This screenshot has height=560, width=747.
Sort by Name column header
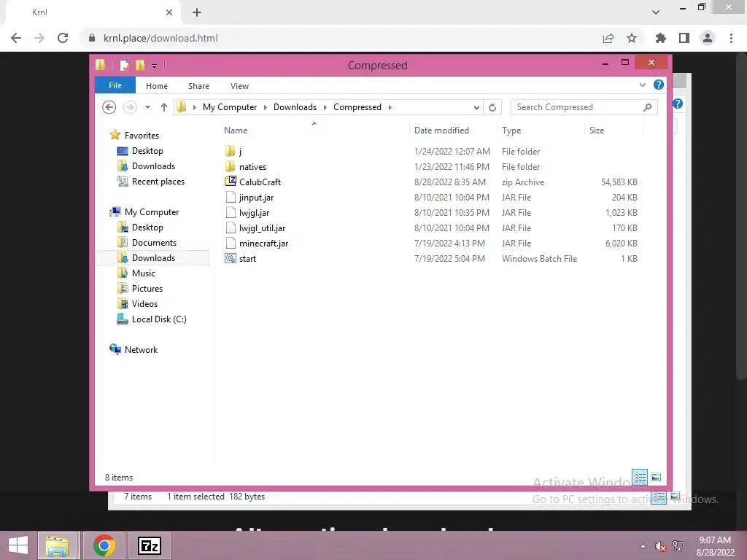point(236,131)
